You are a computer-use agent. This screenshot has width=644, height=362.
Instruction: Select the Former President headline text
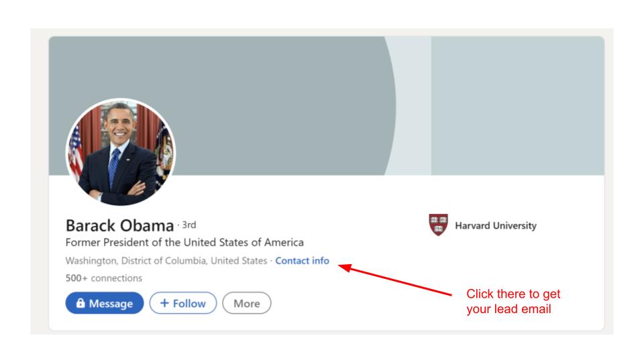pyautogui.click(x=184, y=242)
